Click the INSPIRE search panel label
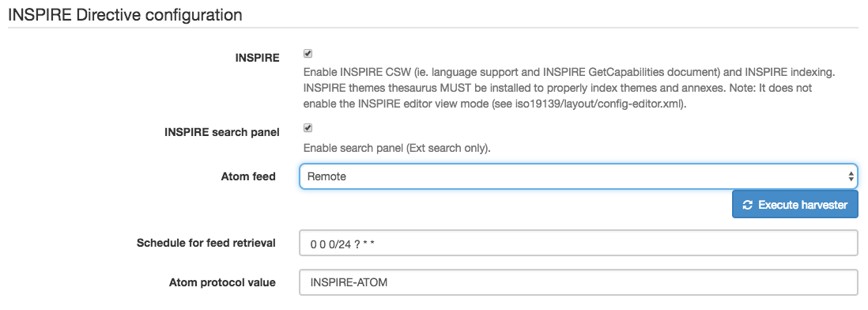 click(x=222, y=132)
